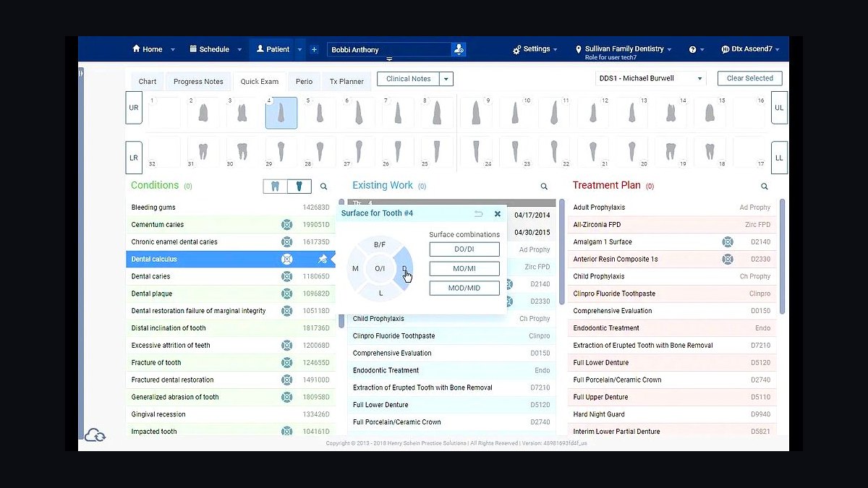Choose Endodontic Treatment in Treatment Plan

672,328
